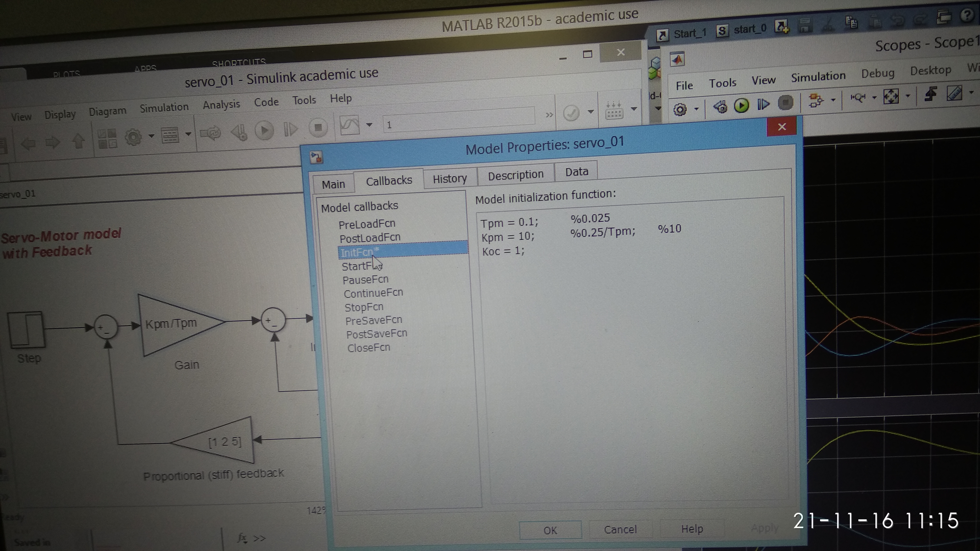Image resolution: width=980 pixels, height=551 pixels.
Task: Open the Debug menu in the Scope window
Action: [x=878, y=73]
